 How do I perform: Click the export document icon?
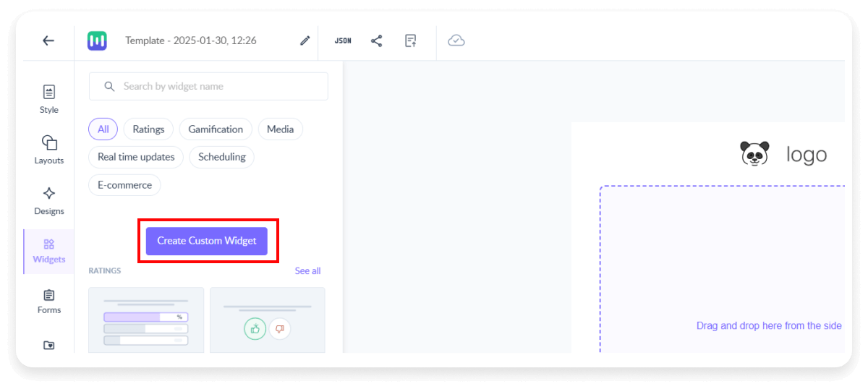411,40
